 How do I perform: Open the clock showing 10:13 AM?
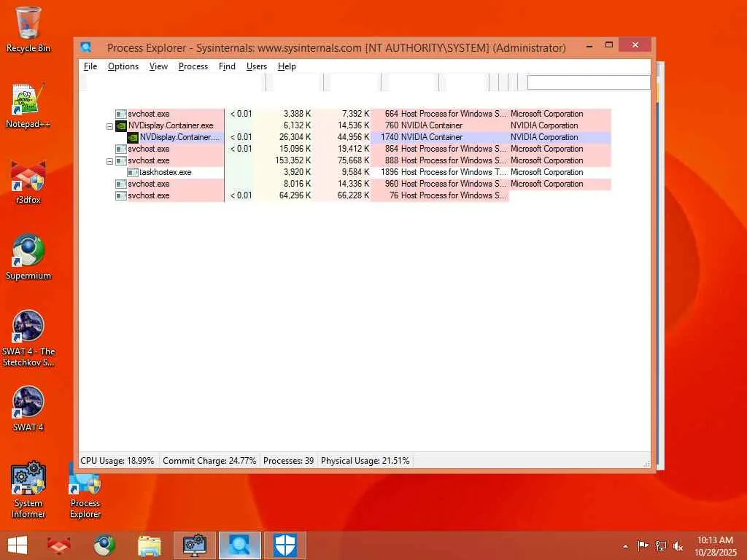pyautogui.click(x=715, y=545)
